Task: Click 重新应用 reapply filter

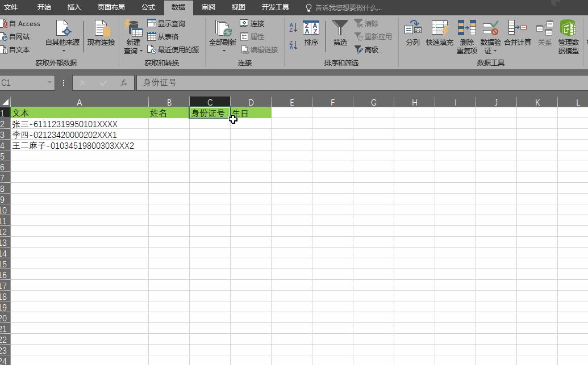Action: click(373, 37)
